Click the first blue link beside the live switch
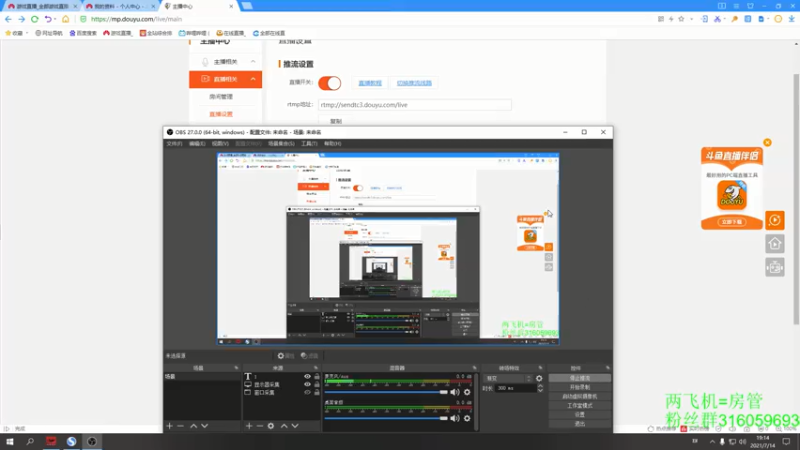Screen dimensions: 800x450 click(x=370, y=83)
